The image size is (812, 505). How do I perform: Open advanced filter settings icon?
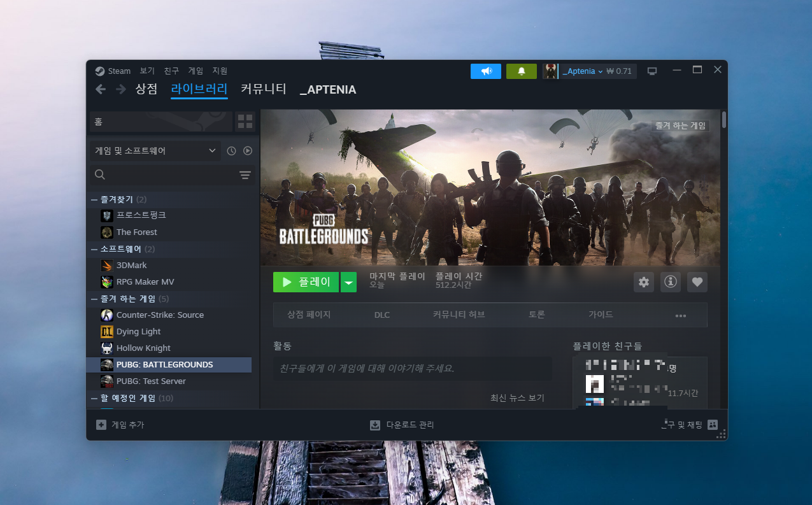[245, 175]
